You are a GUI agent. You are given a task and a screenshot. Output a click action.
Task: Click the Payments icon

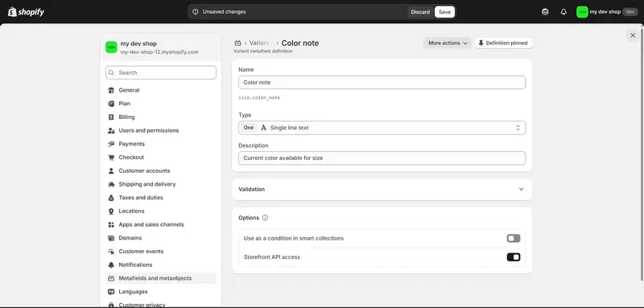coord(111,144)
